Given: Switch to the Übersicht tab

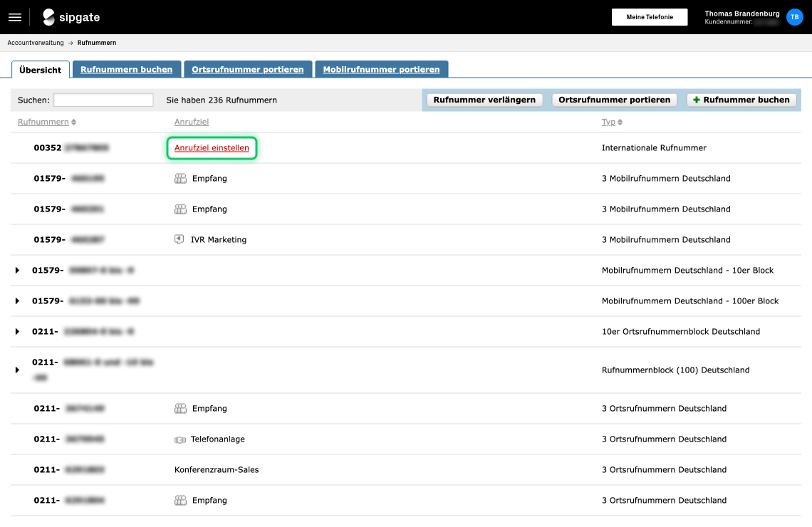Looking at the screenshot, I should (x=41, y=69).
